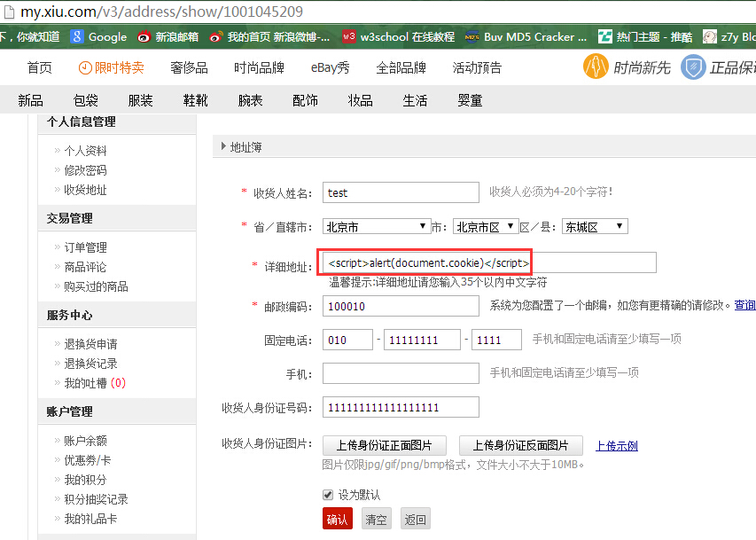Open the 区/县 dropdown showing 东城区

595,226
